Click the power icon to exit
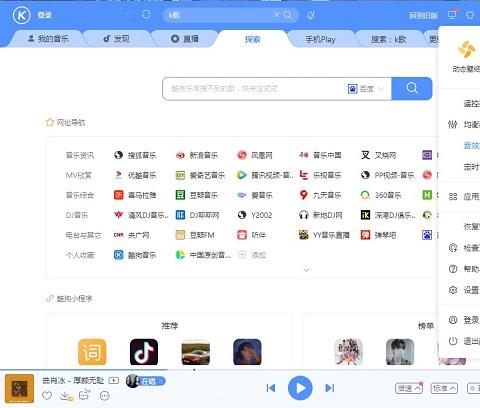 click(x=453, y=341)
